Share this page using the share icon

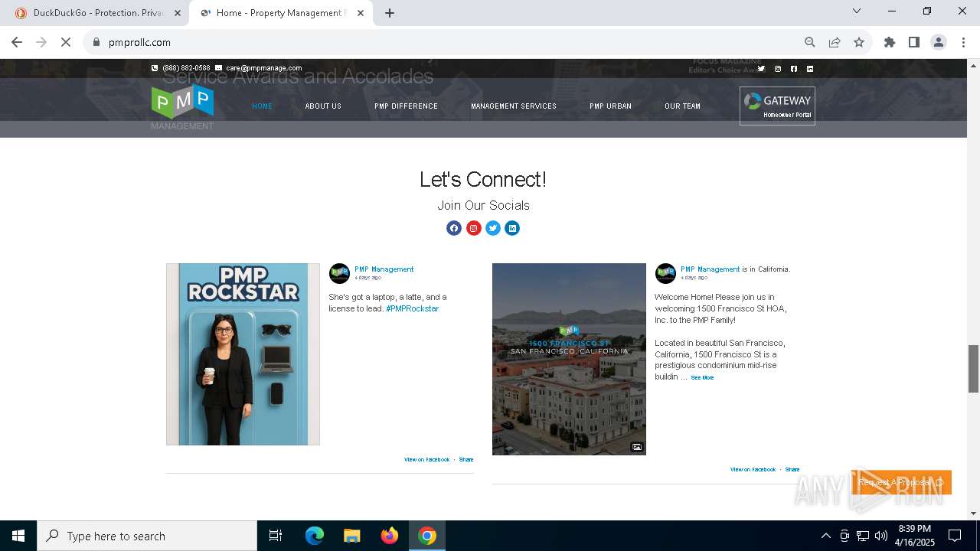[835, 42]
